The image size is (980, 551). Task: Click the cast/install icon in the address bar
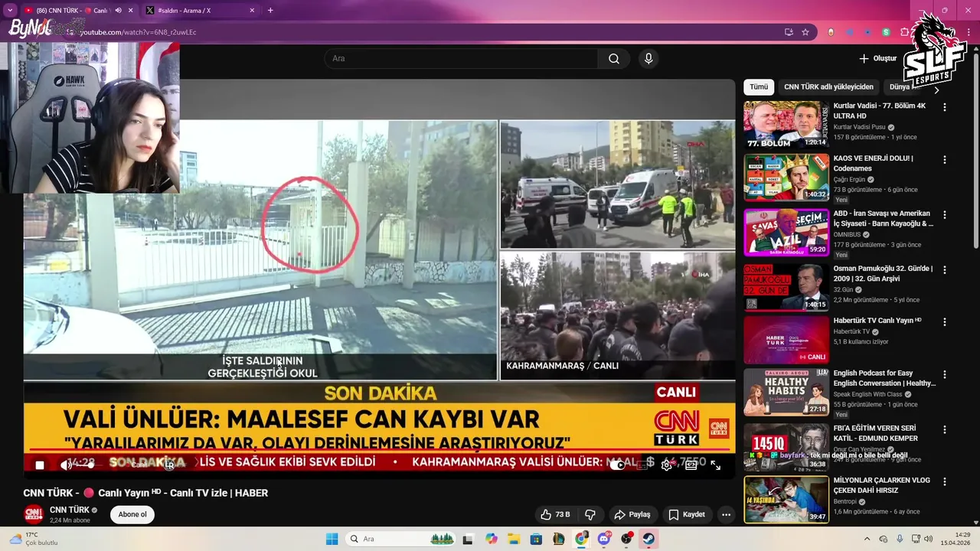tap(789, 32)
